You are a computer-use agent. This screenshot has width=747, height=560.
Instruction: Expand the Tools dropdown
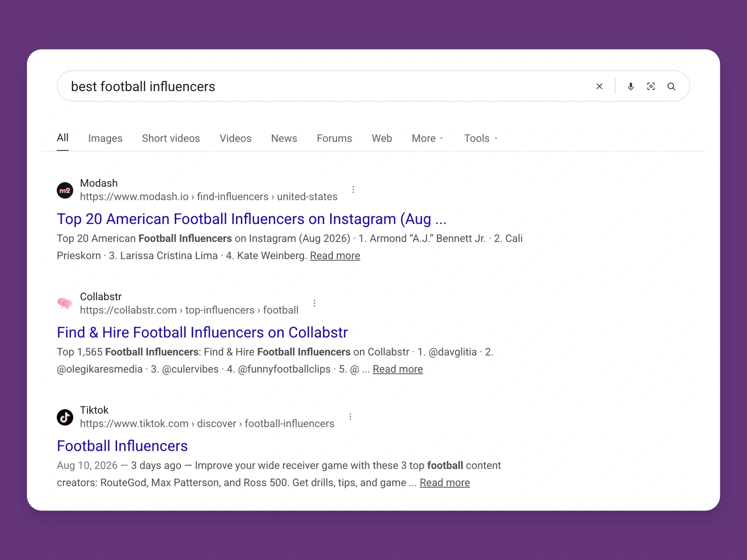481,139
